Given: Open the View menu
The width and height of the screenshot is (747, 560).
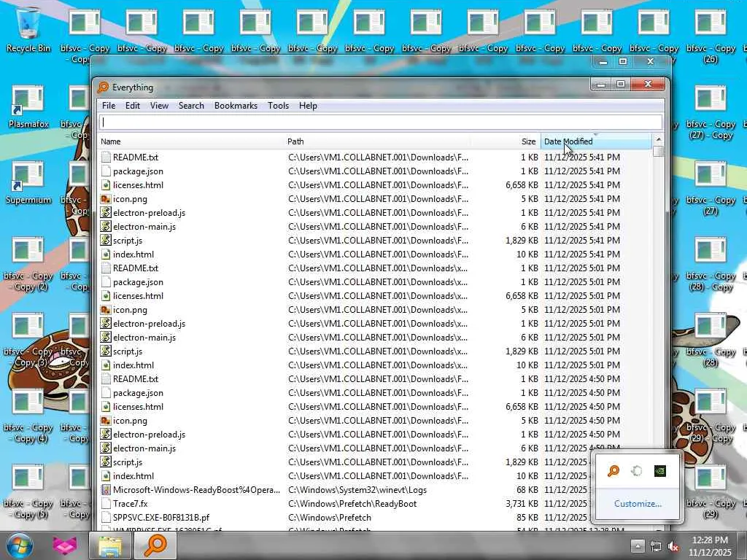Looking at the screenshot, I should pyautogui.click(x=159, y=106).
